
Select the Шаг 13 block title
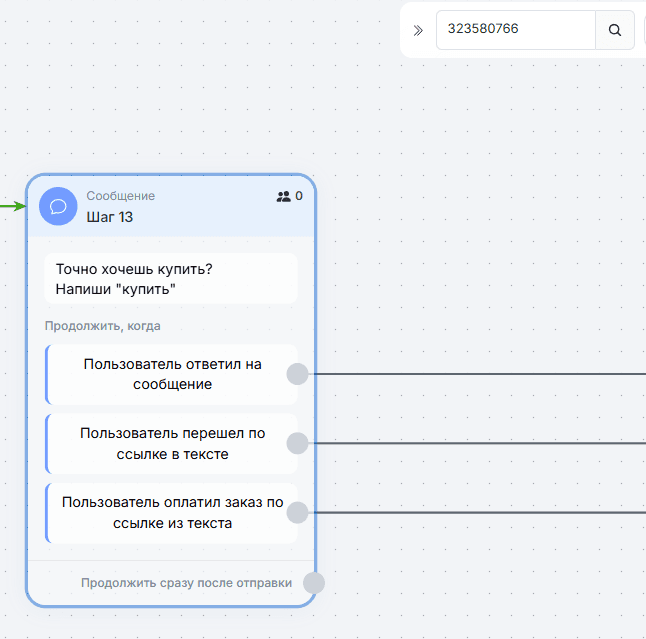(110, 217)
